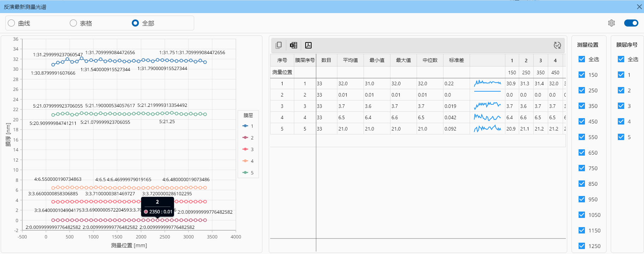Uncheck the 550 position checkbox
The width and height of the screenshot is (644, 254).
(x=582, y=137)
